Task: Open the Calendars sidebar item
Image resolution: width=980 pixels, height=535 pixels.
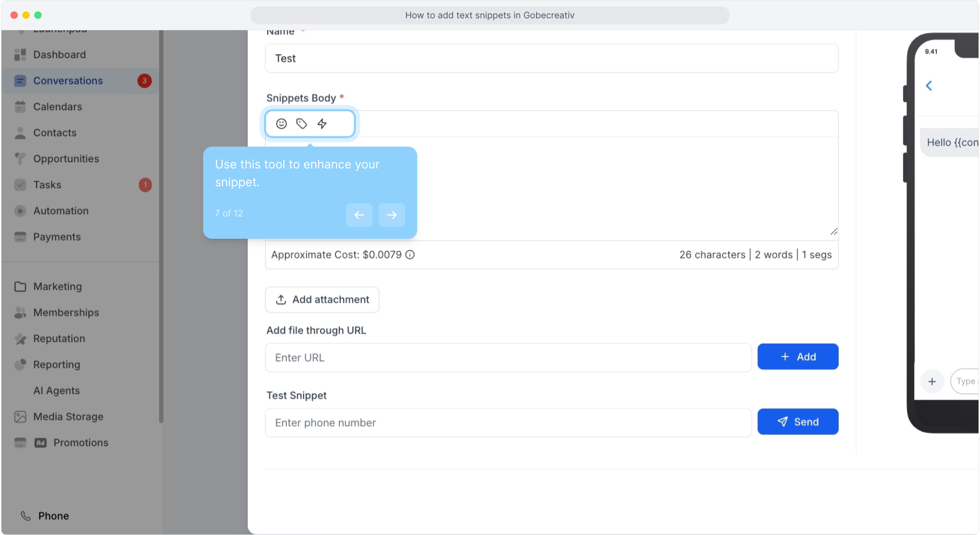Action: coord(57,107)
